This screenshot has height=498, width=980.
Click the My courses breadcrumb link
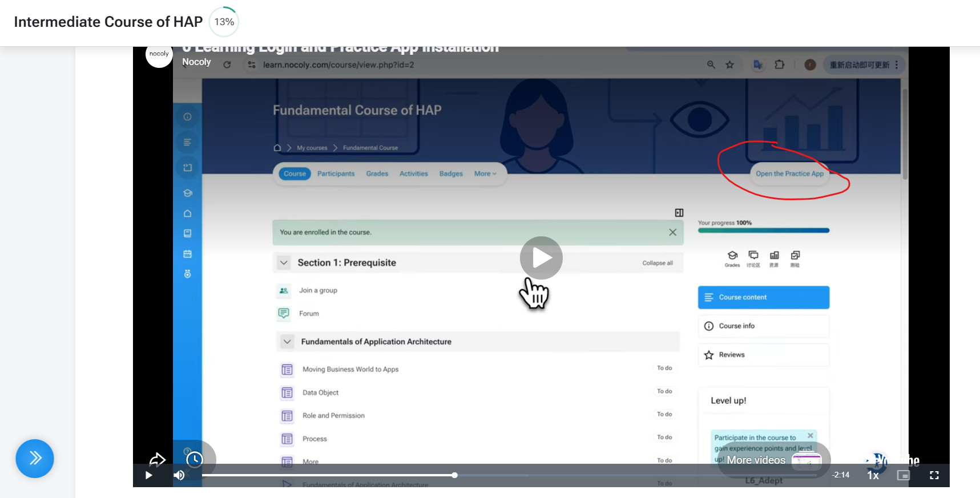click(312, 148)
